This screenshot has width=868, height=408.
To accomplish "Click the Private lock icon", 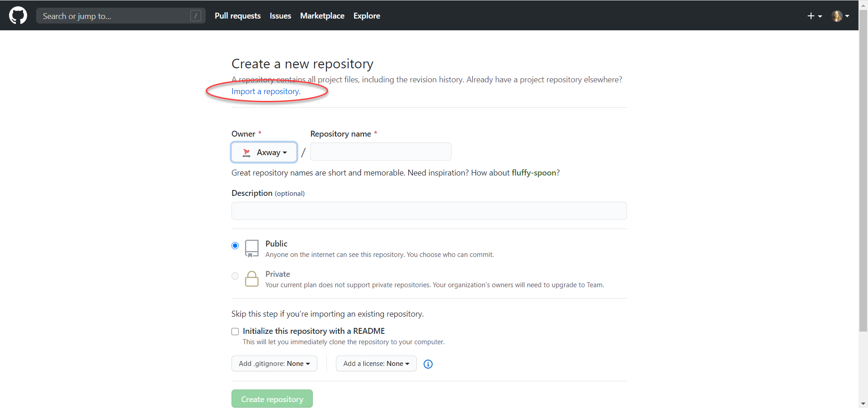I will pos(252,279).
